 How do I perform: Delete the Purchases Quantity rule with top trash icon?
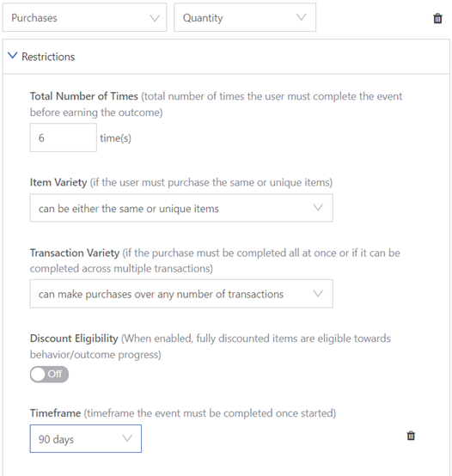click(x=437, y=18)
